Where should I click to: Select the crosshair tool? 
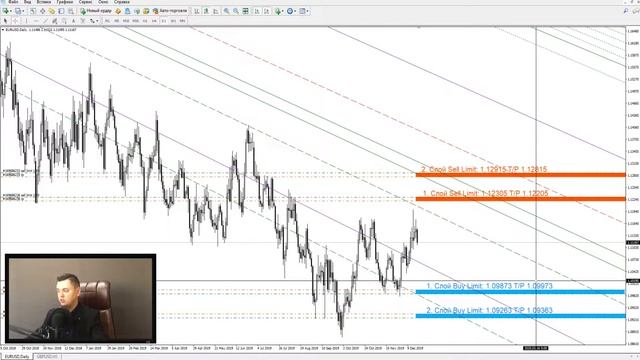point(16,20)
